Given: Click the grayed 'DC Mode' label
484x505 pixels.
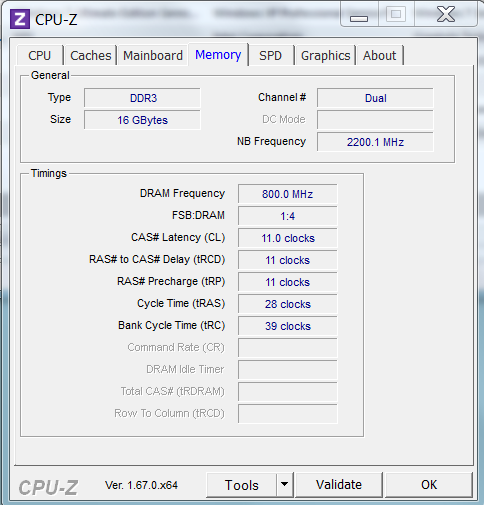Looking at the screenshot, I should 284,119.
